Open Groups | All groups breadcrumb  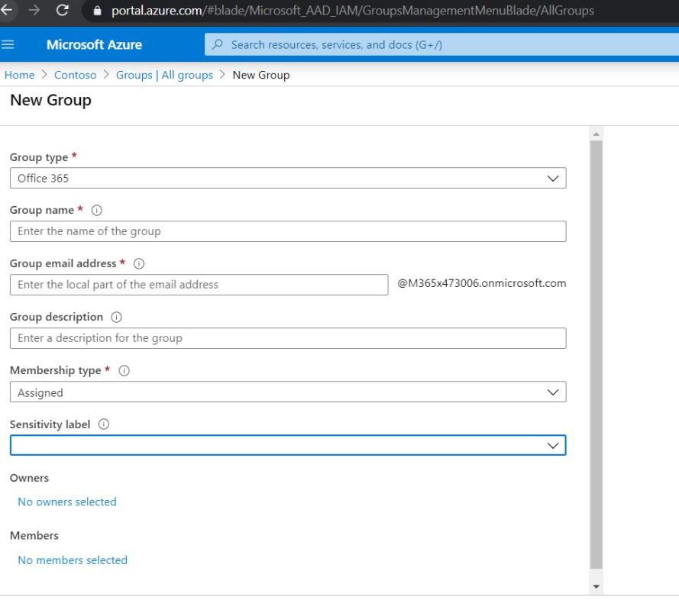coord(164,75)
